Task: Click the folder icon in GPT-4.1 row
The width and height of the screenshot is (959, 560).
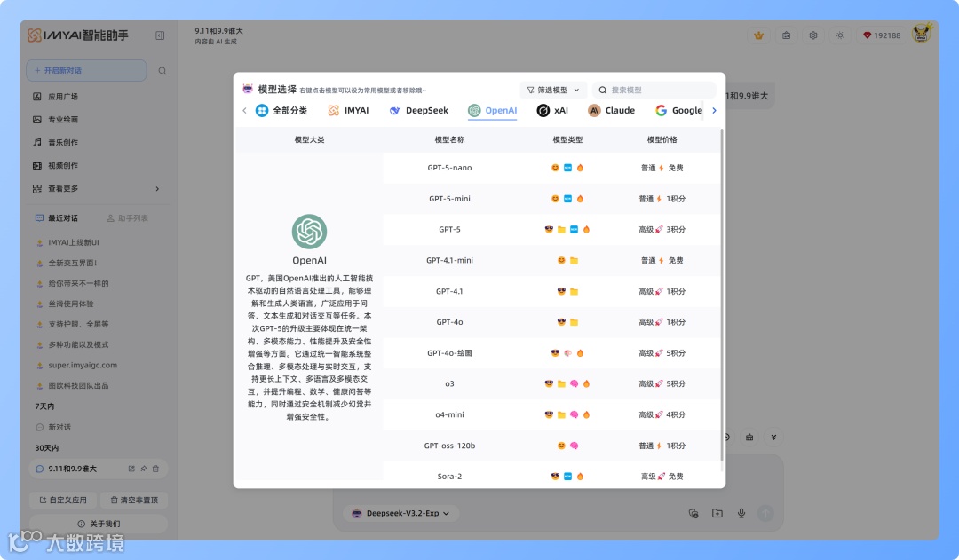Action: tap(574, 292)
